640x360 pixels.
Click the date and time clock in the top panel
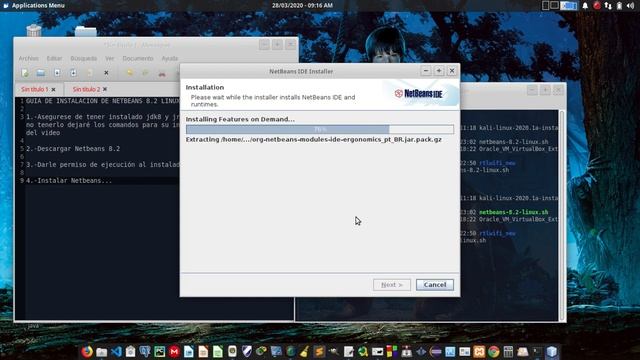[x=302, y=5]
